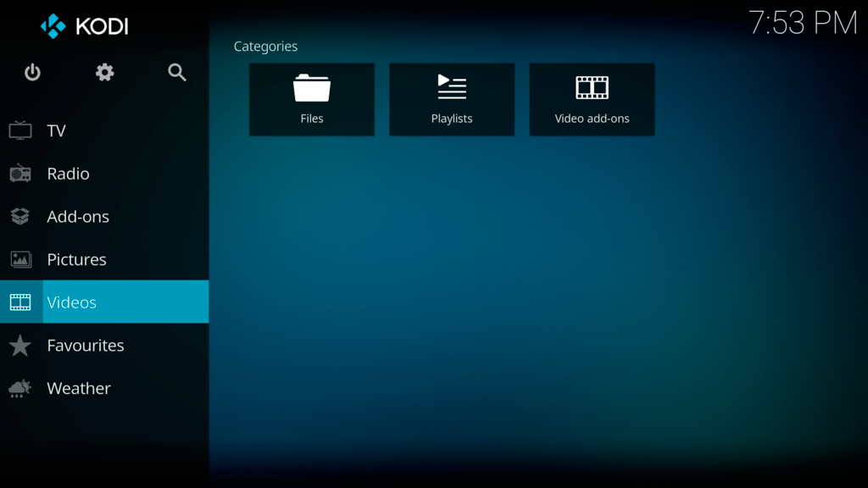
Task: Navigate to the Pictures menu entry
Action: coord(76,259)
